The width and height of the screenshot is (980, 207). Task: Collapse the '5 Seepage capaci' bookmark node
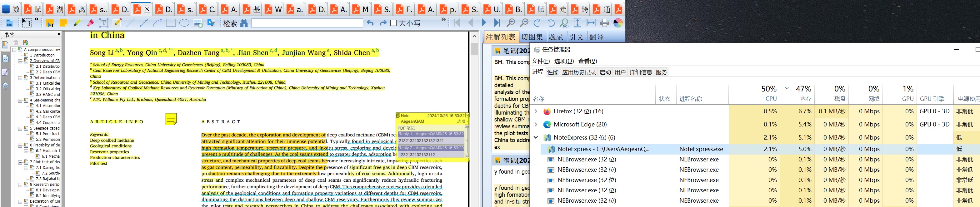(x=20, y=128)
